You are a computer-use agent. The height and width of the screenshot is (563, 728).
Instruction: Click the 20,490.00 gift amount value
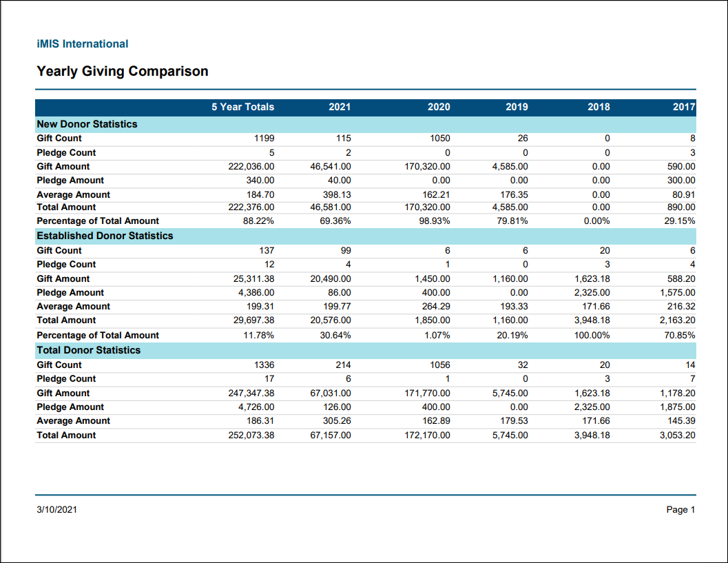coord(331,278)
